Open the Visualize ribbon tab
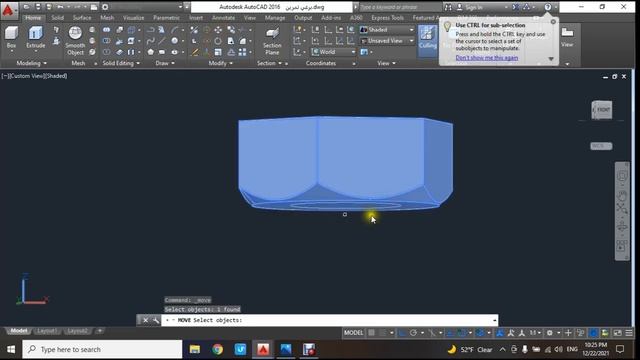Image resolution: width=640 pixels, height=360 pixels. (133, 18)
